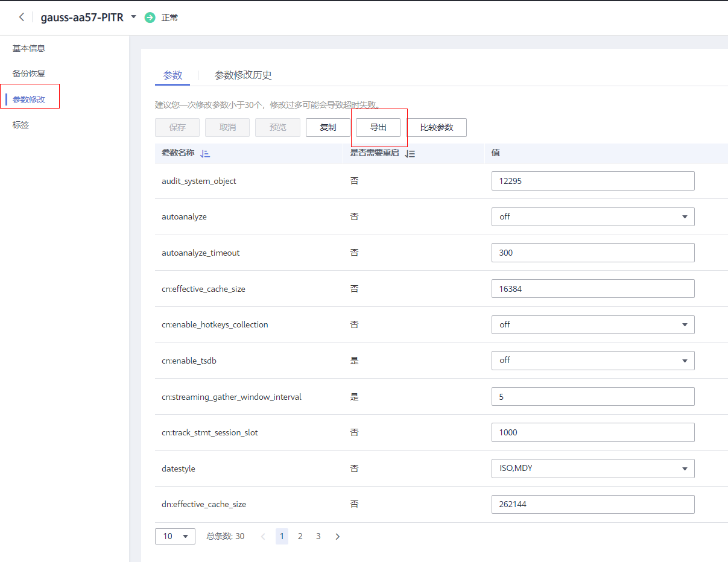Open the page size 10 dropdown
The height and width of the screenshot is (562, 728).
click(x=175, y=536)
